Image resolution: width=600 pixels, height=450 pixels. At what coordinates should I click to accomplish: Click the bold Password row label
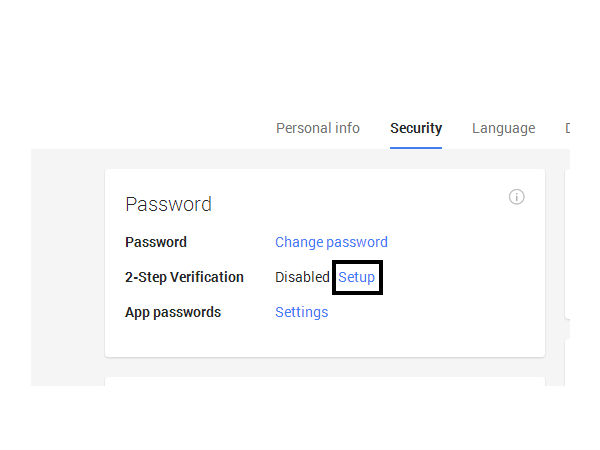pyautogui.click(x=156, y=242)
